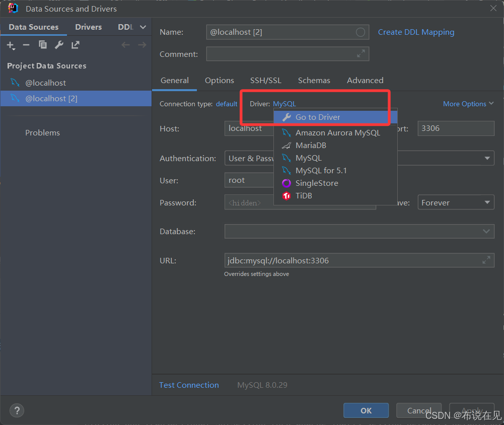Click the OK button
This screenshot has height=425, width=504.
(366, 410)
